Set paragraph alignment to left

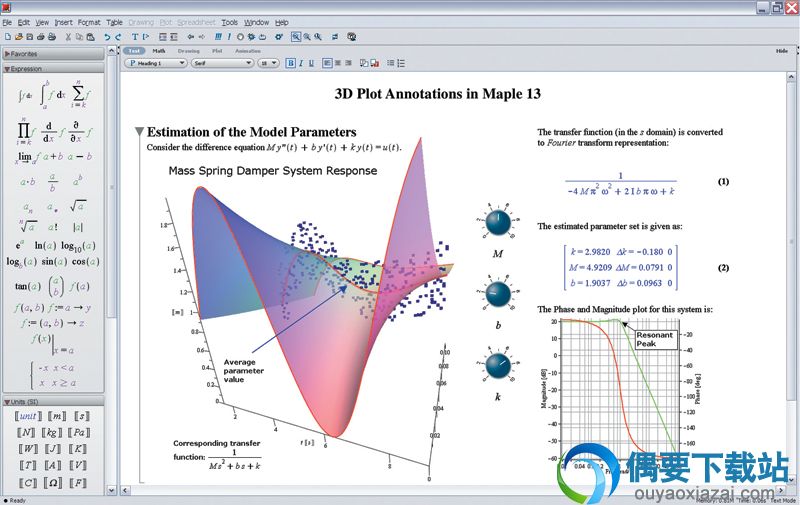tap(327, 63)
